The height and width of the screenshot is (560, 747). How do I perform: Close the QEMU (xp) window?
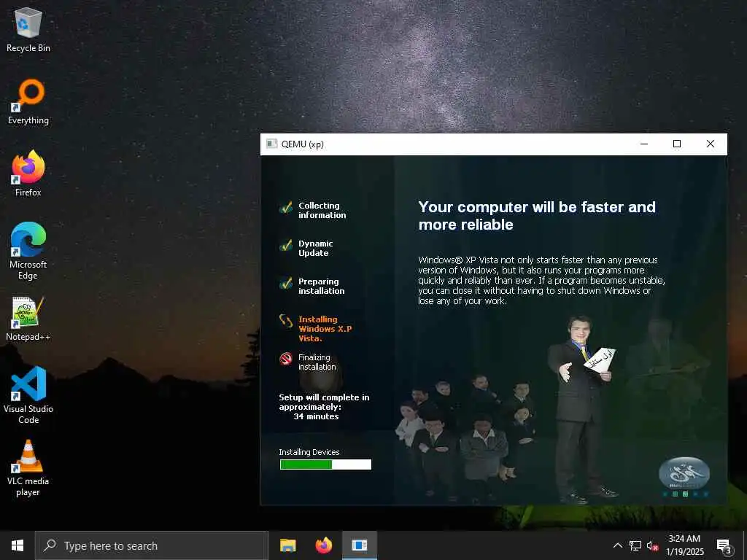pos(710,144)
